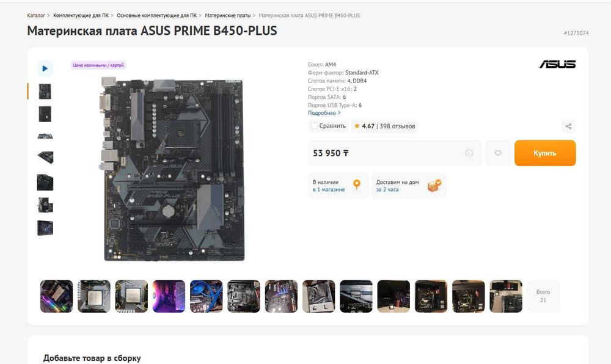This screenshot has width=611, height=364.
Task: Click the orange Купить button
Action: pos(545,153)
